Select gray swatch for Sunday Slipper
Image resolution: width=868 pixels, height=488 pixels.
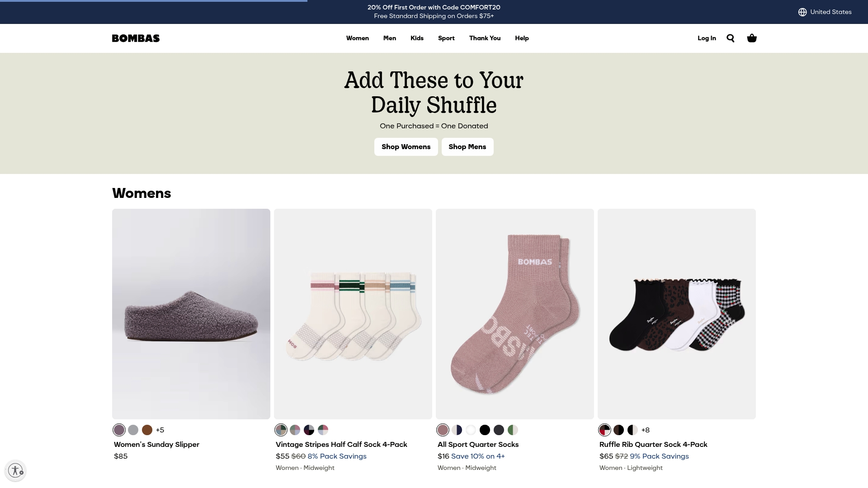coord(133,430)
